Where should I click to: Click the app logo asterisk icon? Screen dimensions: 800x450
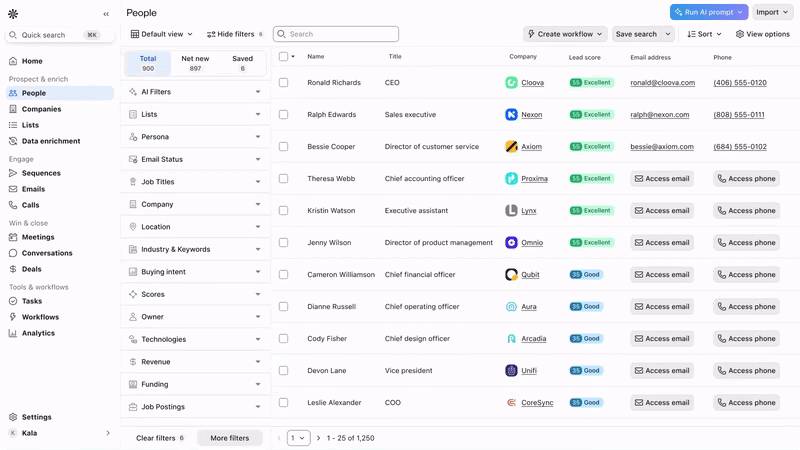[x=13, y=14]
